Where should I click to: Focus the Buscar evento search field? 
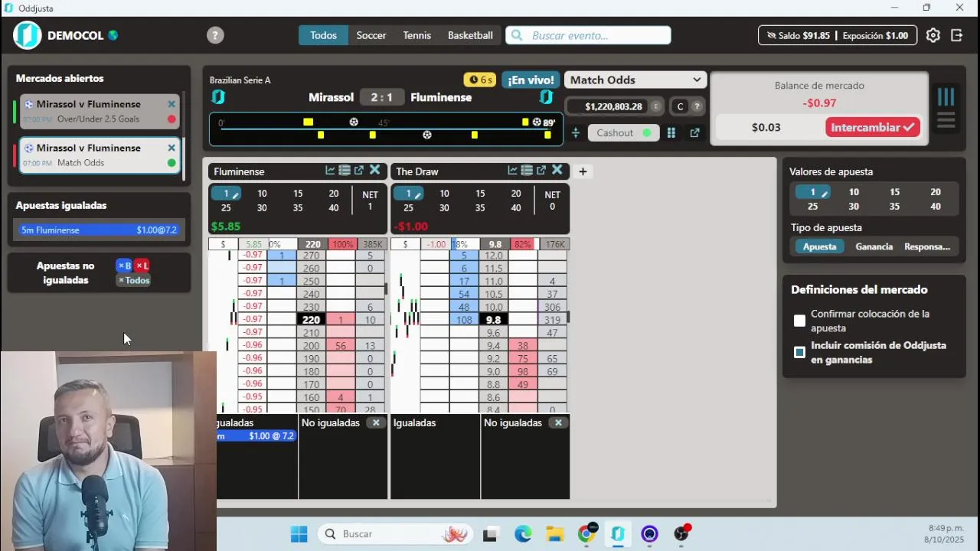click(x=588, y=35)
